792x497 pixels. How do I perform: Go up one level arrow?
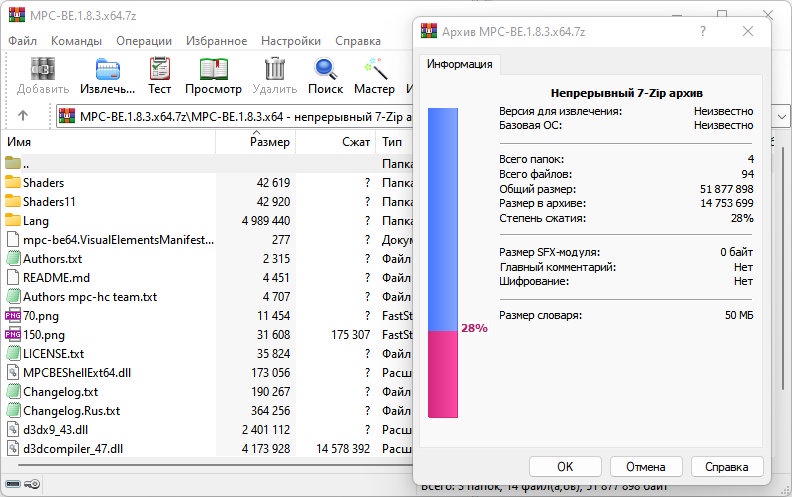pos(23,116)
